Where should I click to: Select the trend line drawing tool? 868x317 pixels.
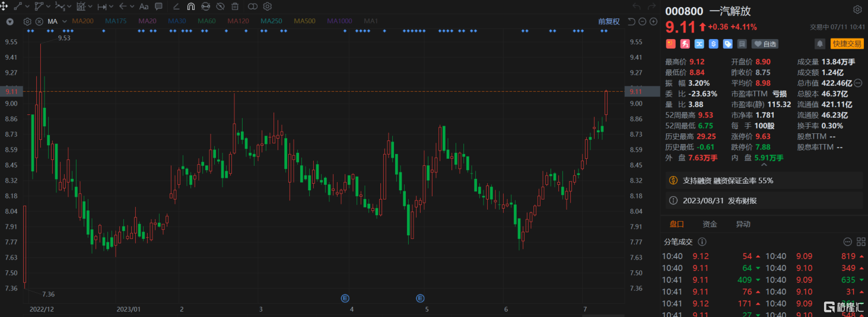pyautogui.click(x=18, y=7)
